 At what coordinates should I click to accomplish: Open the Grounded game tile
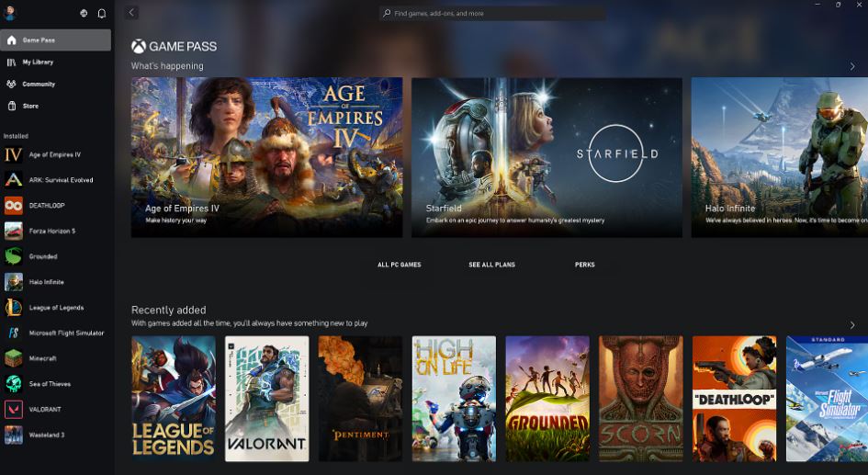tap(547, 399)
